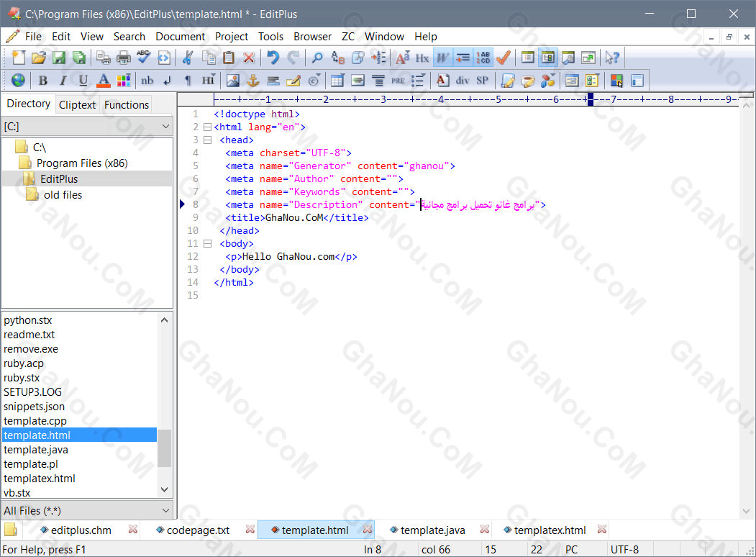The height and width of the screenshot is (557, 756).
Task: Switch to the template.java document tab
Action: [432, 530]
